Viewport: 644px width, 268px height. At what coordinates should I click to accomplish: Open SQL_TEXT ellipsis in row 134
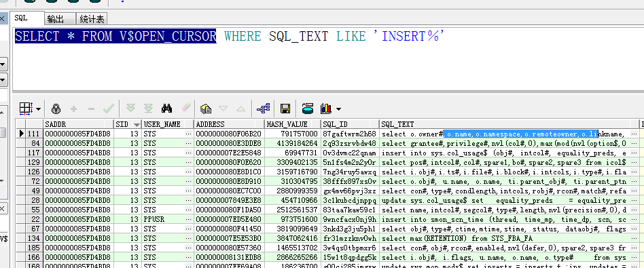pyautogui.click(x=633, y=238)
